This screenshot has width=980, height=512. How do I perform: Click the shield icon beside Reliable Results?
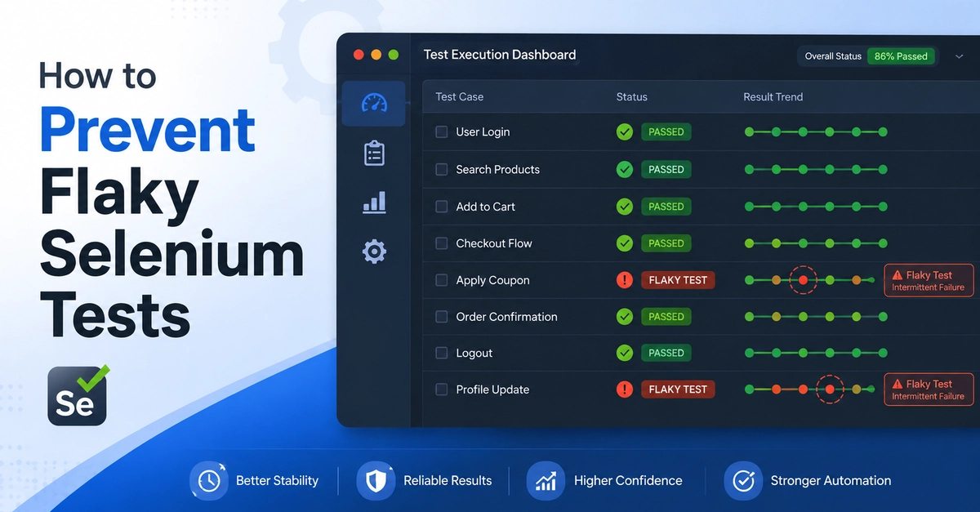(376, 480)
